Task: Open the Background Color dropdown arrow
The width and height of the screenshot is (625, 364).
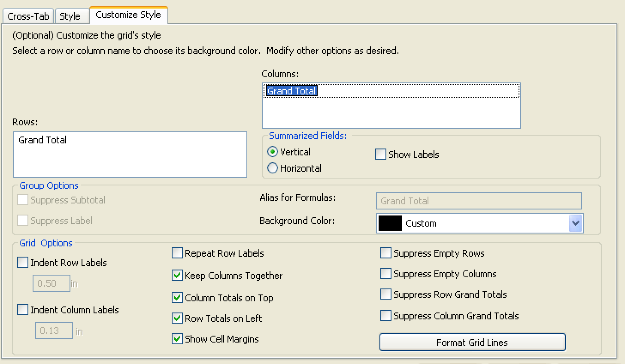Action: pos(575,223)
